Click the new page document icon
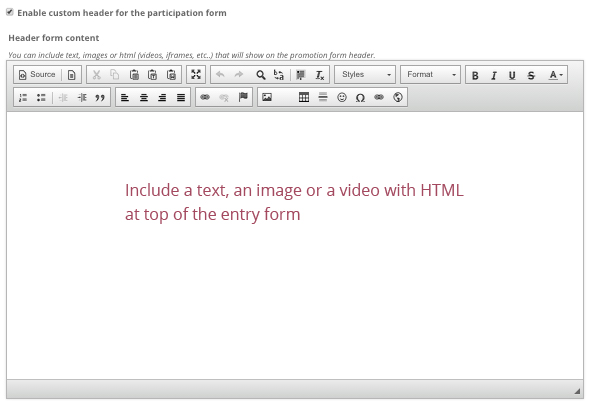The height and width of the screenshot is (406, 589). [x=71, y=75]
